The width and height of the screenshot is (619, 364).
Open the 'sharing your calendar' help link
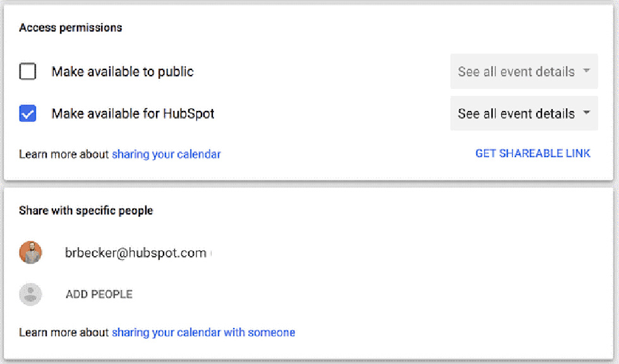pos(166,154)
